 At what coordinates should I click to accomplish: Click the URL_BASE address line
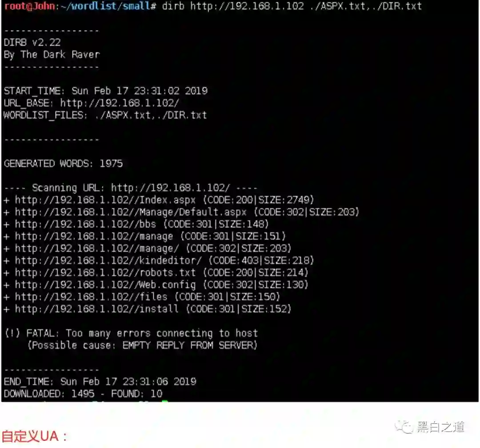click(92, 103)
